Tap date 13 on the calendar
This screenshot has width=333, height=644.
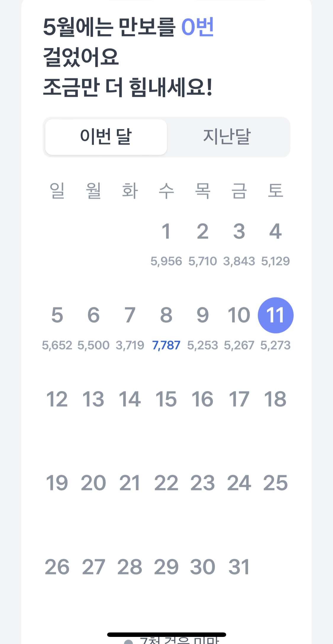coord(93,399)
